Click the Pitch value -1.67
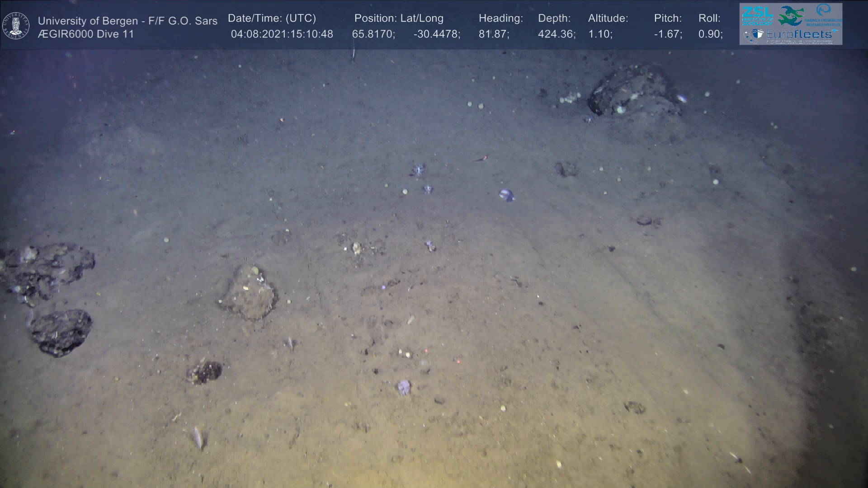This screenshot has height=488, width=868. (668, 34)
